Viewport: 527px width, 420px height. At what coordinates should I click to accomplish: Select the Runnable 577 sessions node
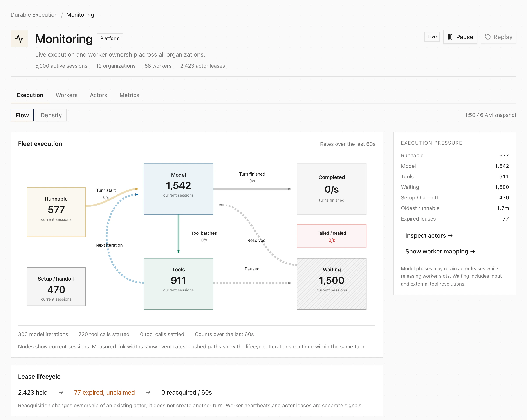coord(56,212)
